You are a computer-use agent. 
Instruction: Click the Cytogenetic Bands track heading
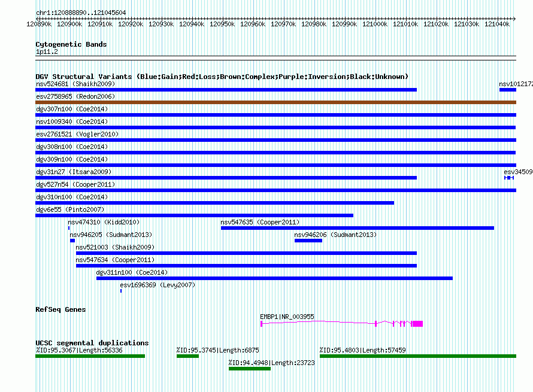(x=71, y=44)
